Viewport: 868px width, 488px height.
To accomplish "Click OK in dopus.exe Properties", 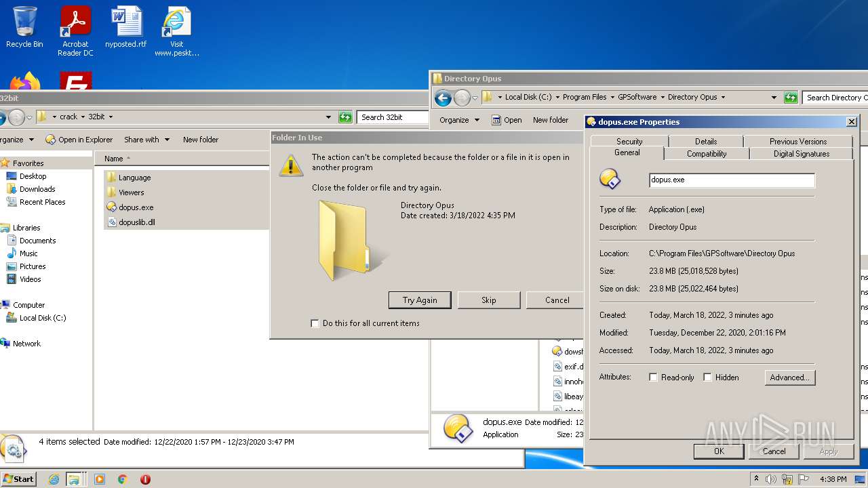I will click(719, 451).
